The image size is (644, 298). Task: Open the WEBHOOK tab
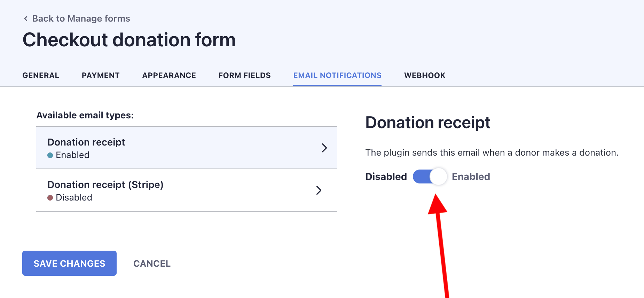coord(424,75)
